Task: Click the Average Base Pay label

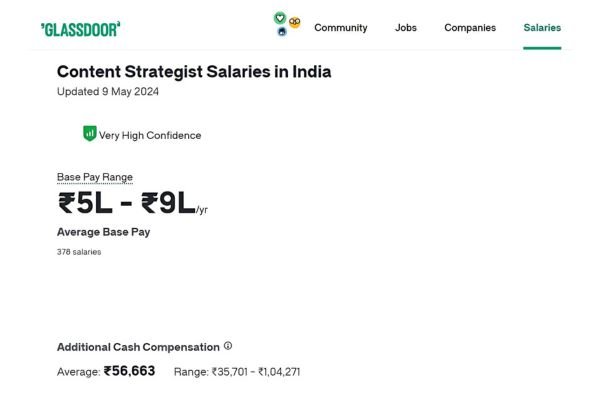Action: tap(104, 232)
